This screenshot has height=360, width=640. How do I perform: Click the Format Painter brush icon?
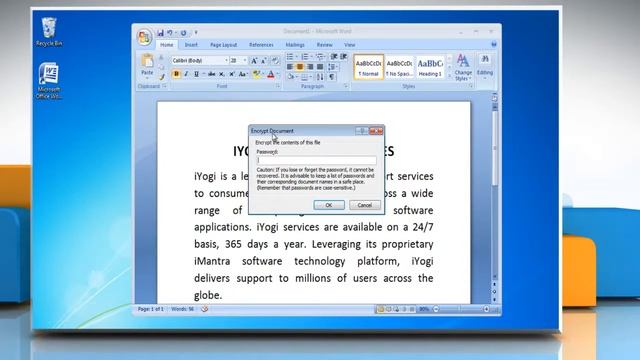pyautogui.click(x=162, y=77)
